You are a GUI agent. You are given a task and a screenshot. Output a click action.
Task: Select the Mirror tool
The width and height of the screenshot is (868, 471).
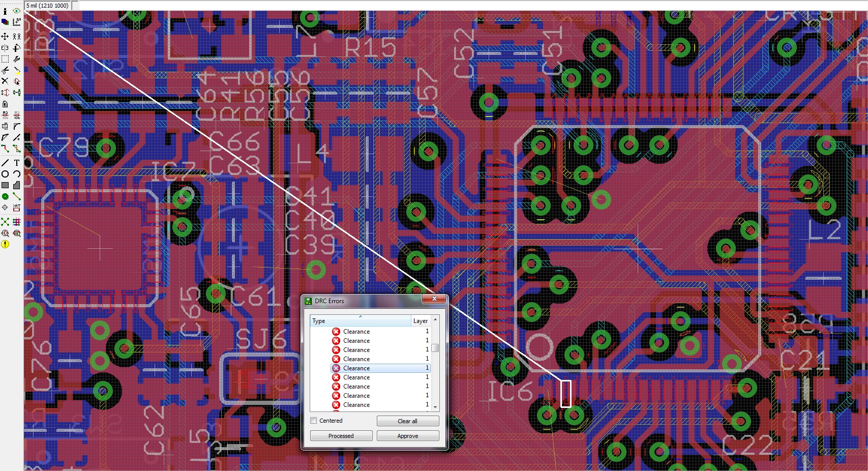[x=5, y=47]
